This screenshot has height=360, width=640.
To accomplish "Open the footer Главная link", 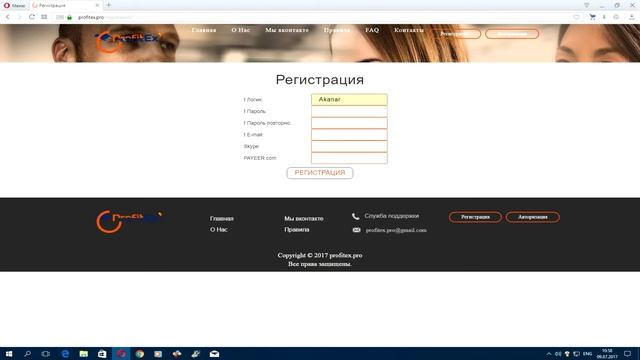I will point(222,218).
